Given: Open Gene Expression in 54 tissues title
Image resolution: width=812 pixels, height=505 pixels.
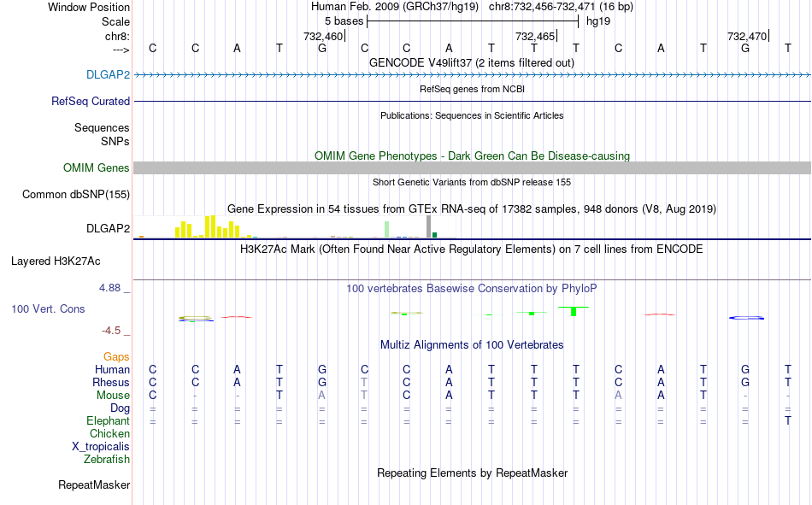Looking at the screenshot, I should (x=472, y=209).
